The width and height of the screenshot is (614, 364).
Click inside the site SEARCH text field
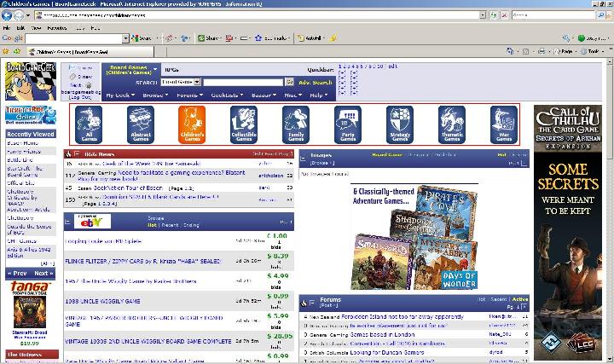[243, 82]
